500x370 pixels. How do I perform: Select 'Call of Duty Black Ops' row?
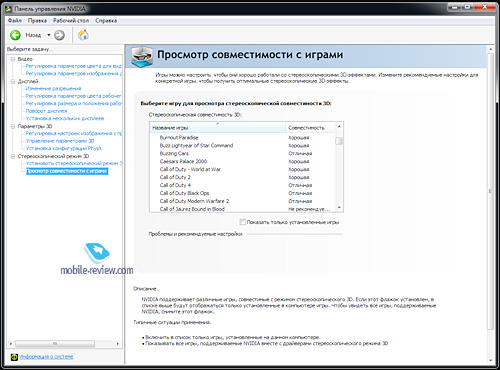point(243,193)
